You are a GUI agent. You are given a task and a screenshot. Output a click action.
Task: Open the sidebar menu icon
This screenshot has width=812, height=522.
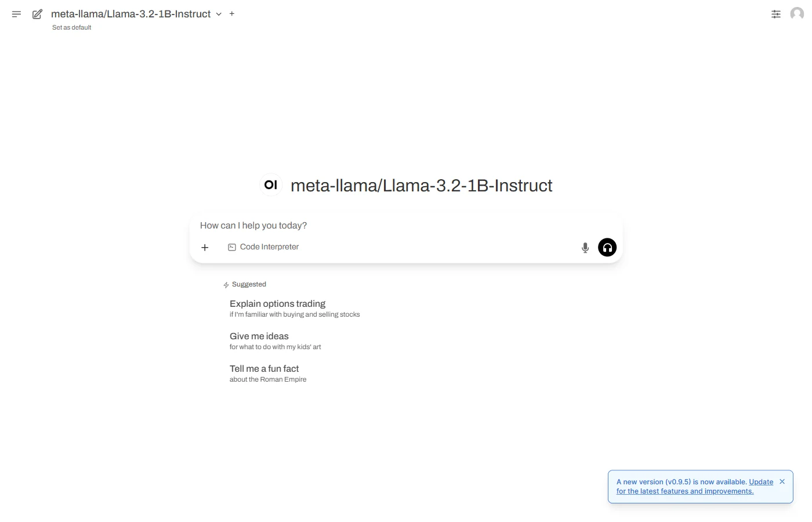coord(16,14)
